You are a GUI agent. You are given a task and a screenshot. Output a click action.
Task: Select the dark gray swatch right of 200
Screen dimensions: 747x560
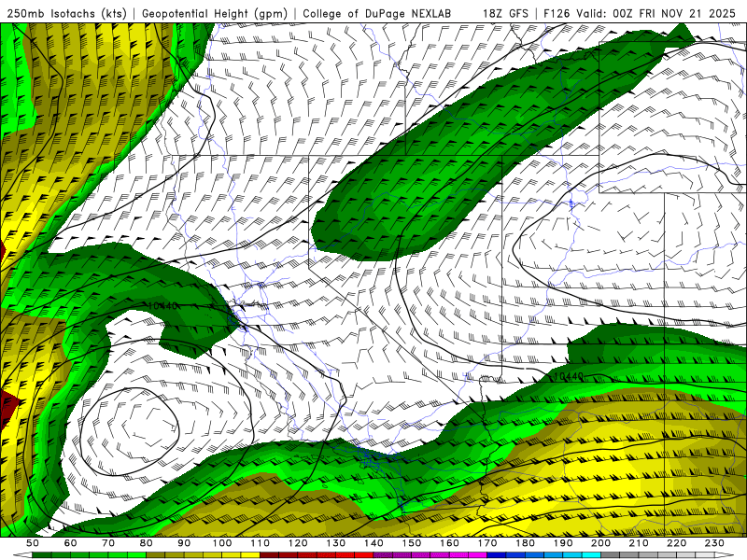click(611, 555)
